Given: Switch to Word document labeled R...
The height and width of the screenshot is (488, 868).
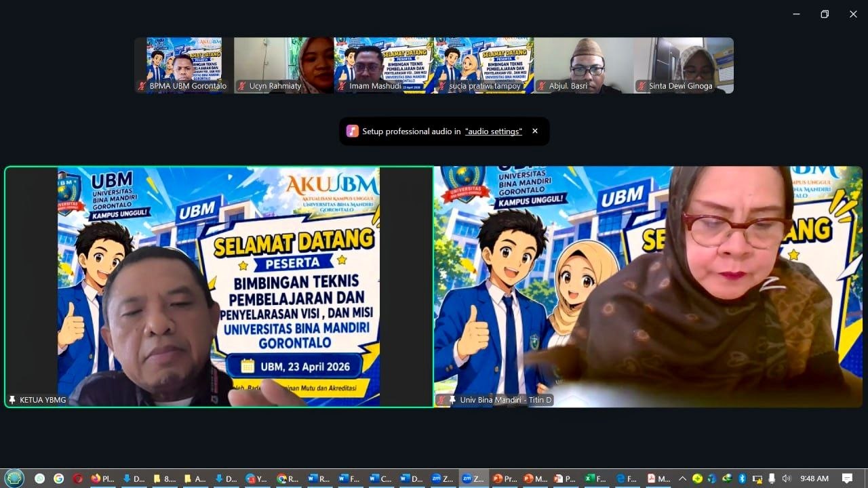Looking at the screenshot, I should click(319, 479).
